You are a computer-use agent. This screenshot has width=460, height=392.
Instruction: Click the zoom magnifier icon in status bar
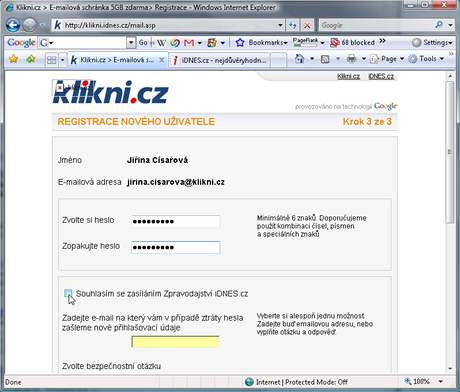tap(407, 381)
